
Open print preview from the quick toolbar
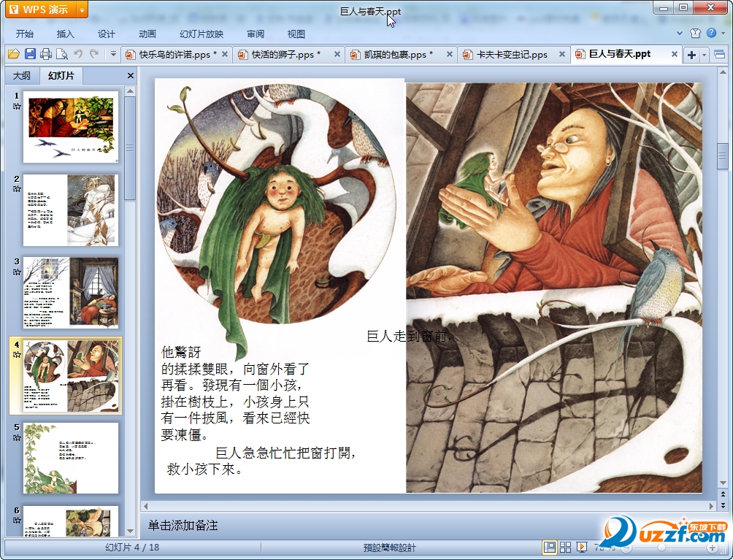(x=62, y=54)
